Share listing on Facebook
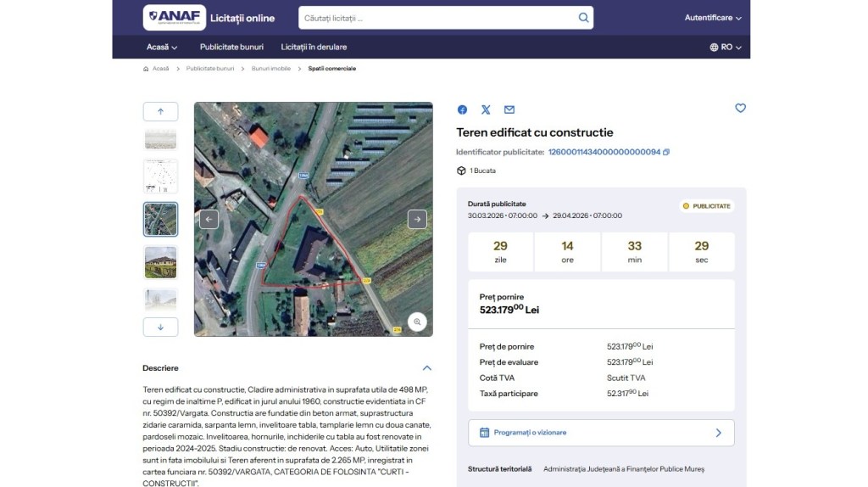Viewport: 868px width, 487px height. 462,109
